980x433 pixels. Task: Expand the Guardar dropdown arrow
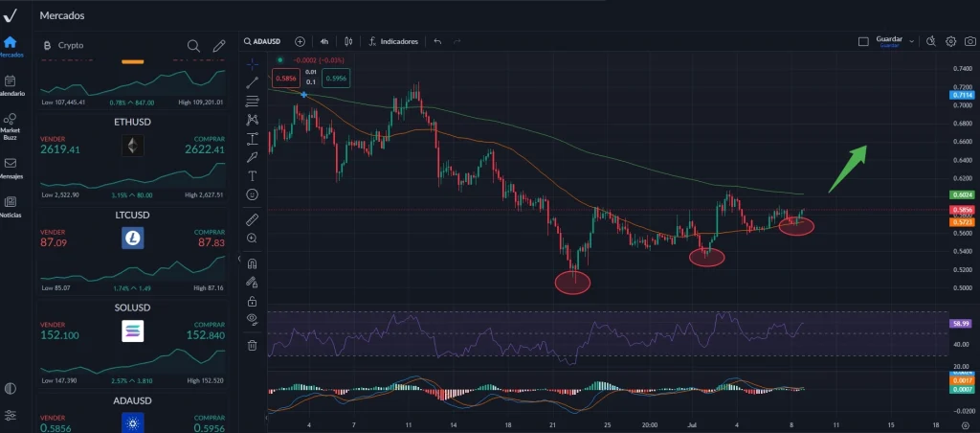click(912, 41)
